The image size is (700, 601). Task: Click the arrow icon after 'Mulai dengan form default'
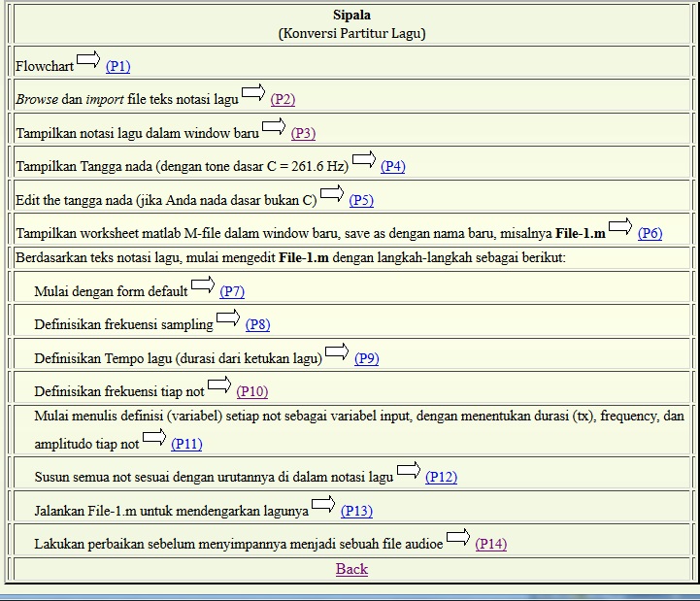click(203, 284)
